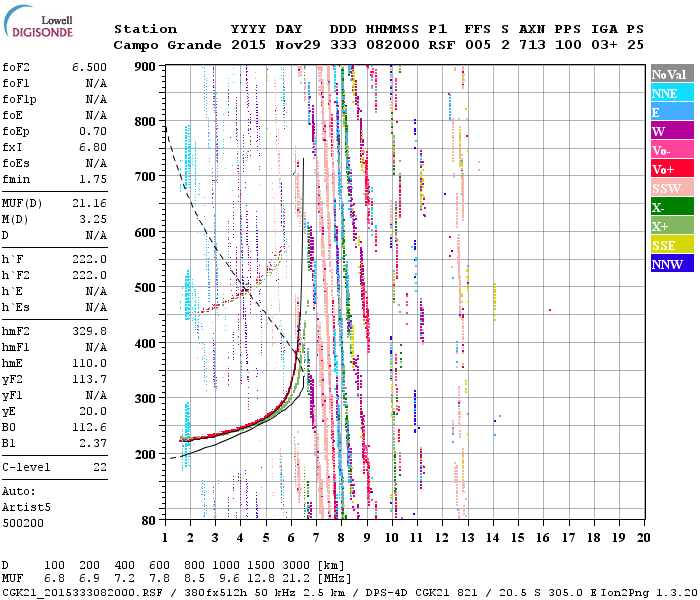Click the 500200 code below Artist5

23,523
